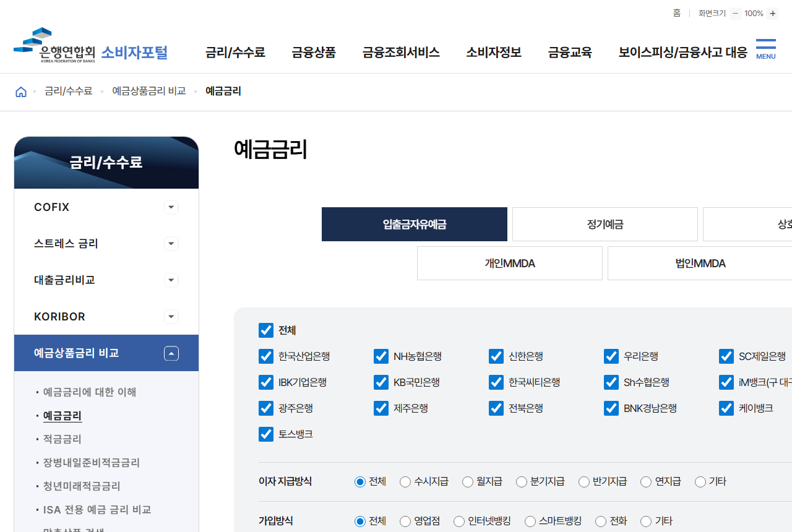Open the 금리/수수료 top menu
Viewport: 792px width, 532px height.
coord(235,53)
